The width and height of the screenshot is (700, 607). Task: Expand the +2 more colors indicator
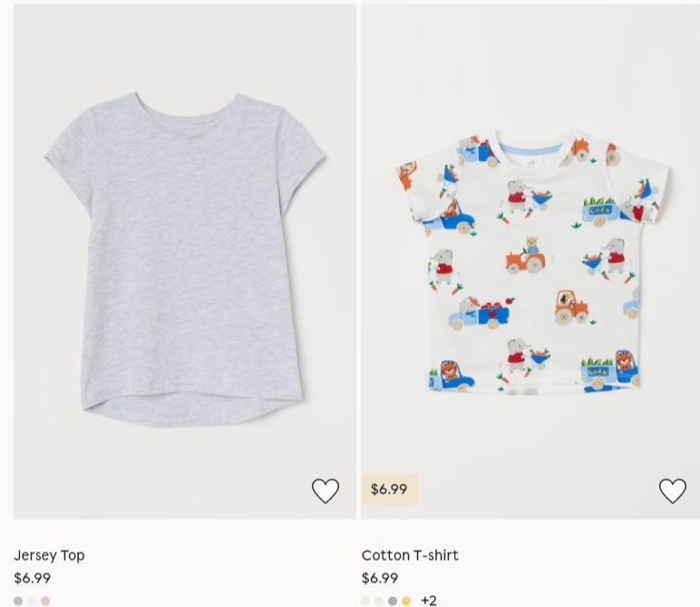tap(429, 601)
